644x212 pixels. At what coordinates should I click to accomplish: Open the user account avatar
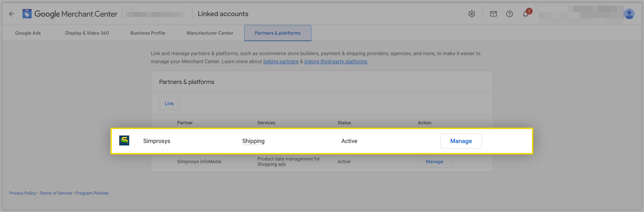coord(629,14)
